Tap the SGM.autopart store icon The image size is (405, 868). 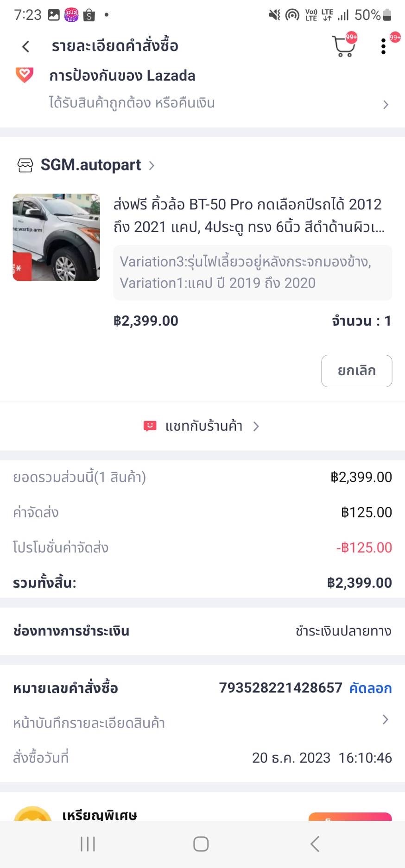pyautogui.click(x=25, y=165)
